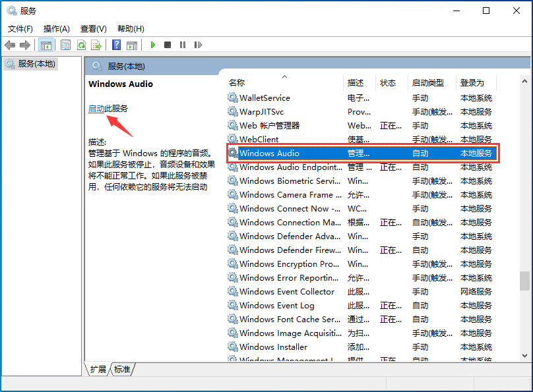Select Windows Font Cache Service

click(x=290, y=320)
